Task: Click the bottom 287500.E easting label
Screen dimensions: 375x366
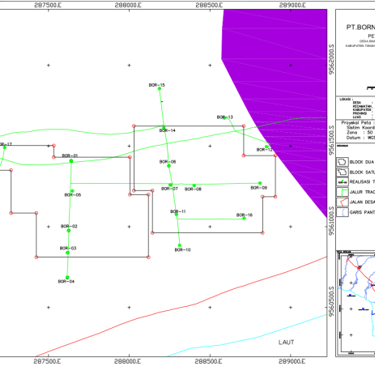Action: click(47, 361)
